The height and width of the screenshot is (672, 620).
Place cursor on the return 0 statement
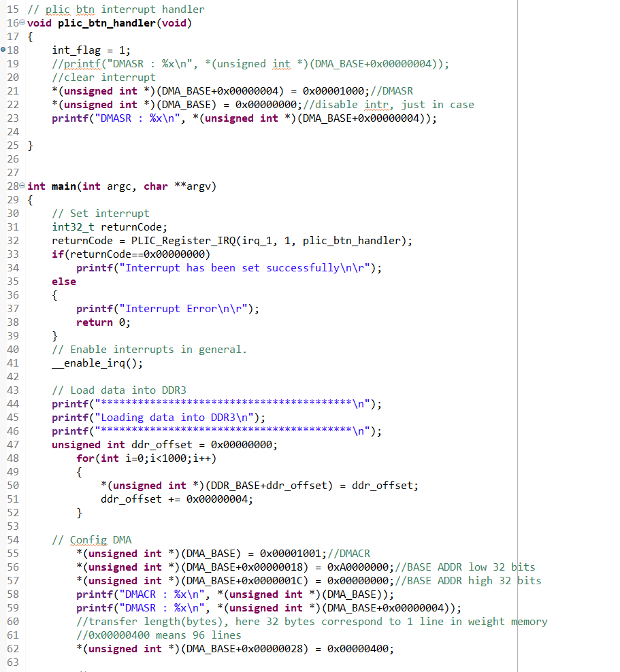103,322
